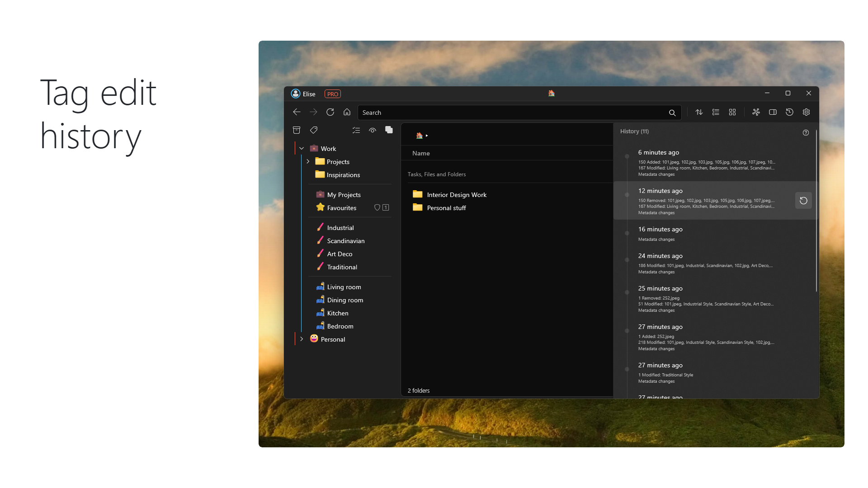Open the Interior Design Work folder
Screen dimensions: 868x488
tap(456, 195)
